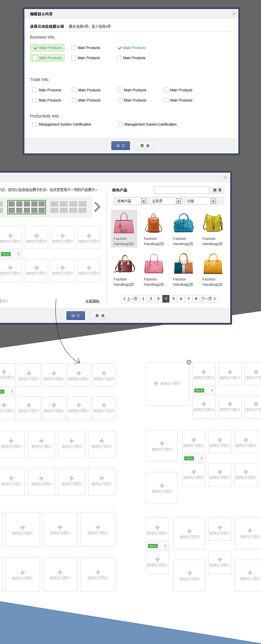Jump to page 8 in pagination
The height and width of the screenshot is (644, 261).
pyautogui.click(x=196, y=299)
